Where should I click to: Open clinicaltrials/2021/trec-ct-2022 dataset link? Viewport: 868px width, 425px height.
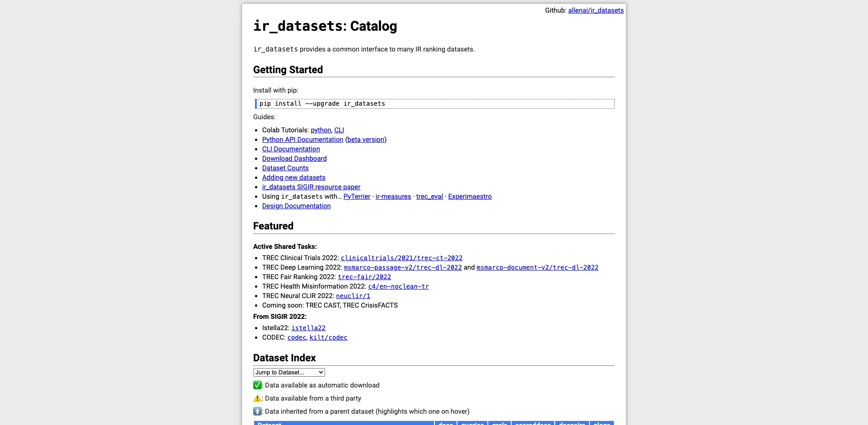[x=401, y=258]
